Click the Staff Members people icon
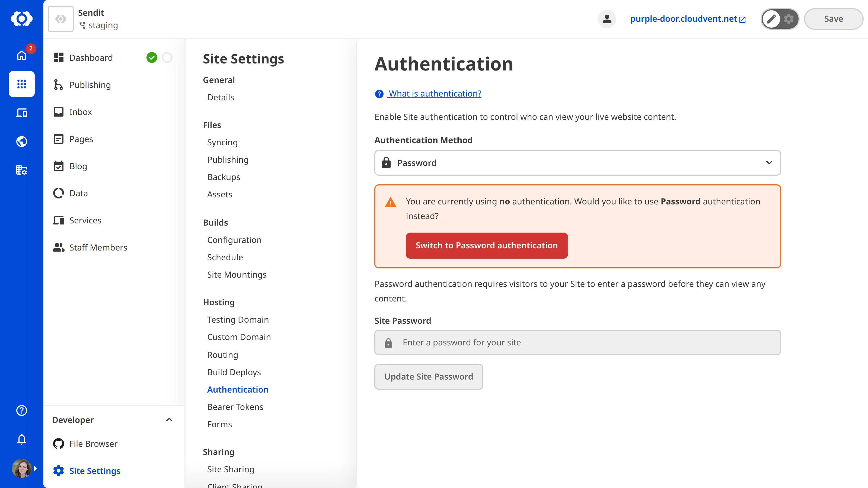Screen dimensions: 868x488 [x=59, y=248]
